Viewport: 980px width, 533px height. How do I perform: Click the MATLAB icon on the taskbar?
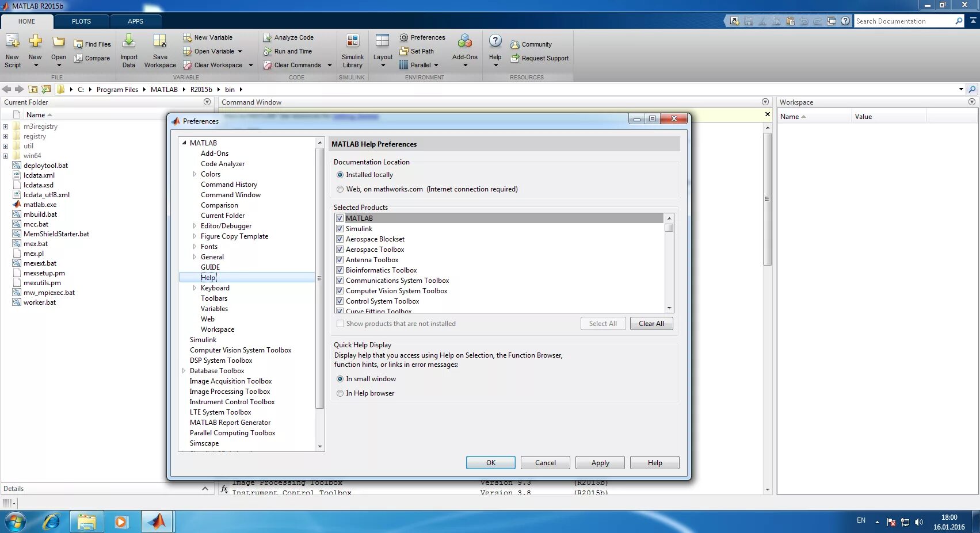[x=157, y=521]
